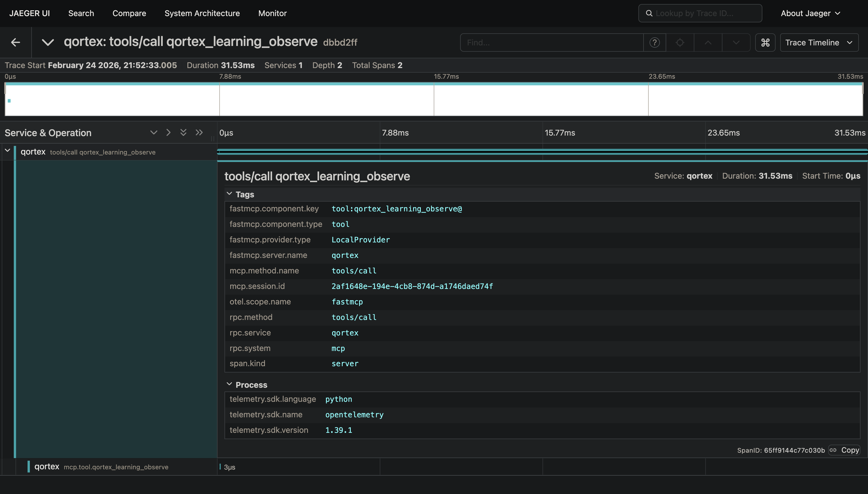Click the span link icon beside Copy

tap(833, 450)
